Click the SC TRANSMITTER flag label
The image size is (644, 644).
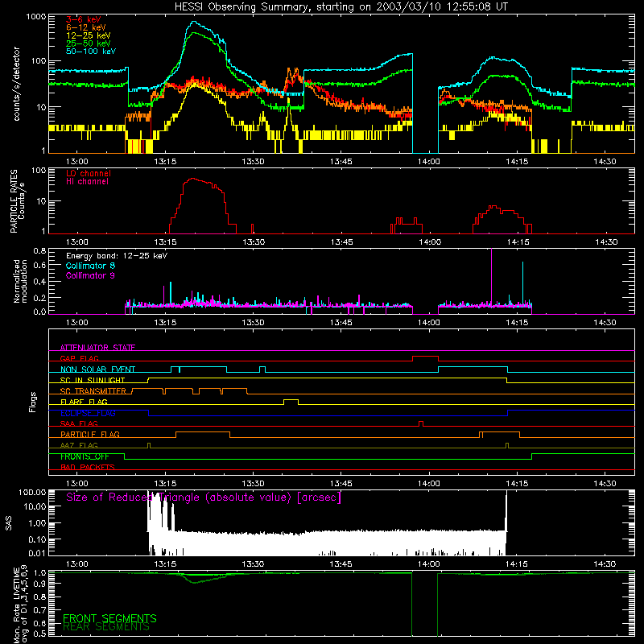click(93, 391)
